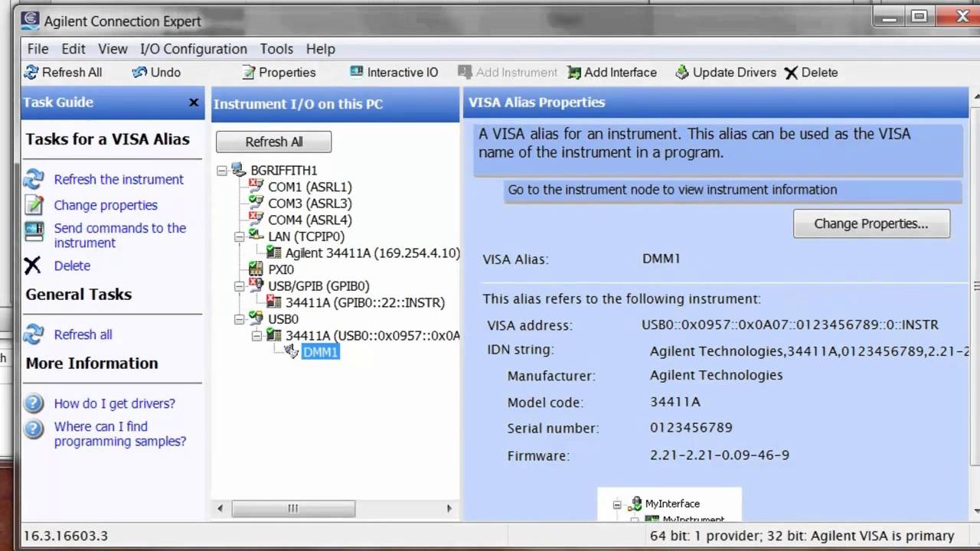Select PXI0 interface in tree
This screenshot has width=980, height=551.
point(281,269)
